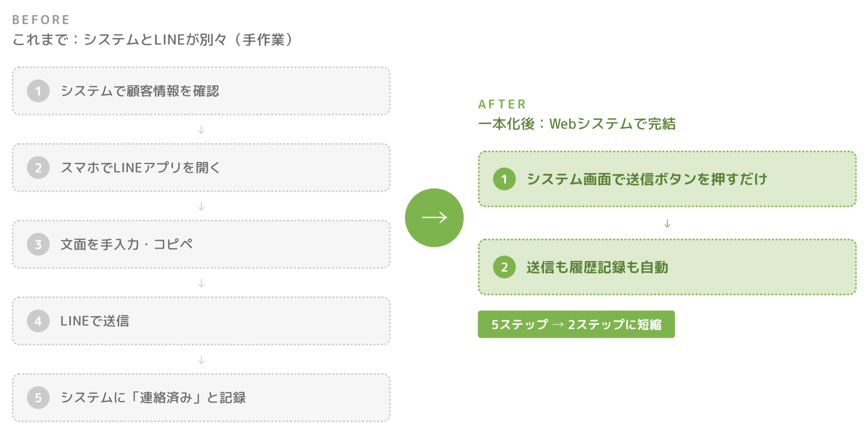Viewport: 868px width, 439px height.
Task: Click the gray number 5 circle badge
Action: coord(38,398)
